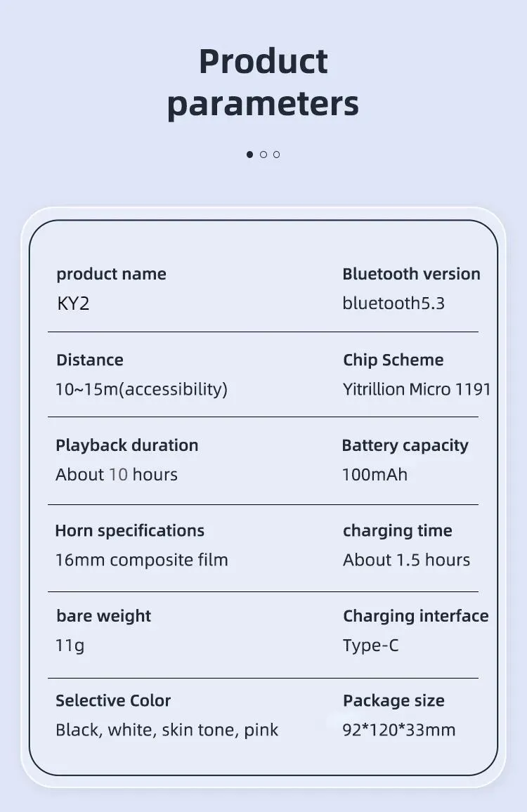The image size is (527, 812).
Task: Select the Yitrillion Micro 1191 value
Action: pos(417,389)
